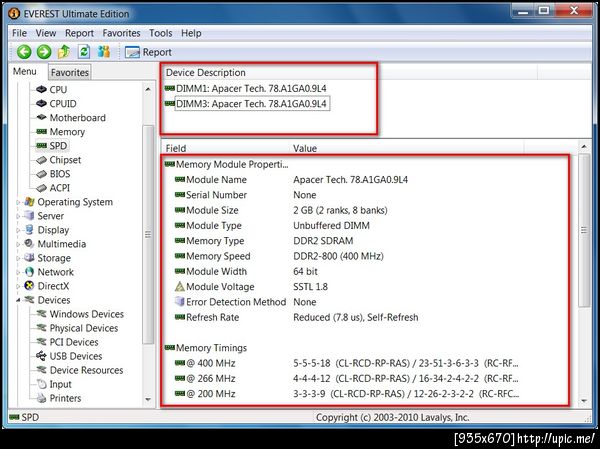This screenshot has width=600, height=449.
Task: Refresh the page with the refresh icon
Action: coord(84,52)
